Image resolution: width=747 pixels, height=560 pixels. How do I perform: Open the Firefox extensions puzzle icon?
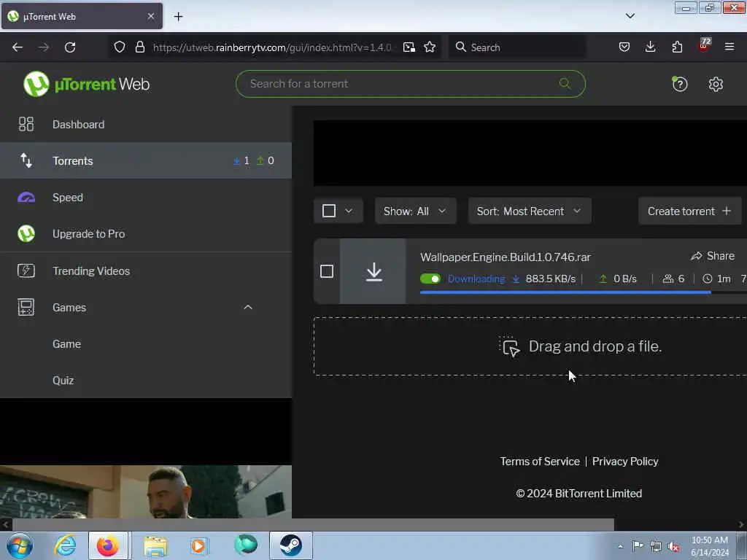pos(677,47)
